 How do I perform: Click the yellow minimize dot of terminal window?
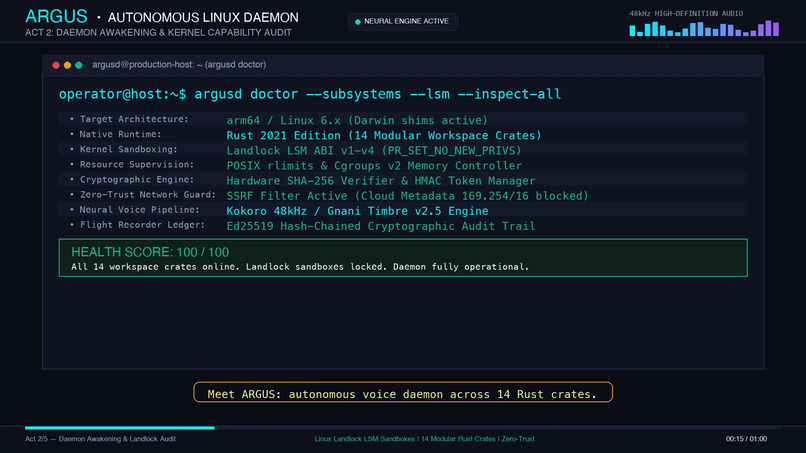coord(67,65)
